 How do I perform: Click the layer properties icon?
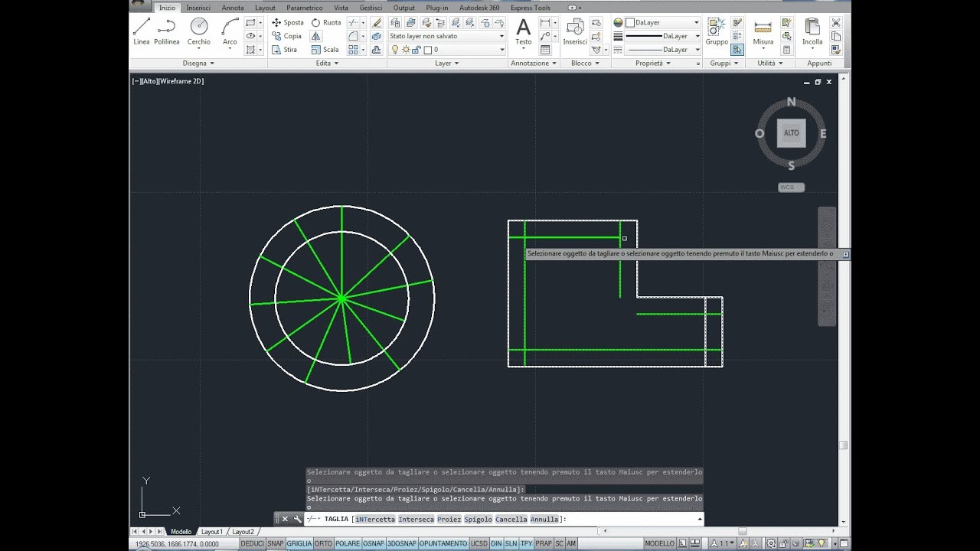pyautogui.click(x=394, y=22)
